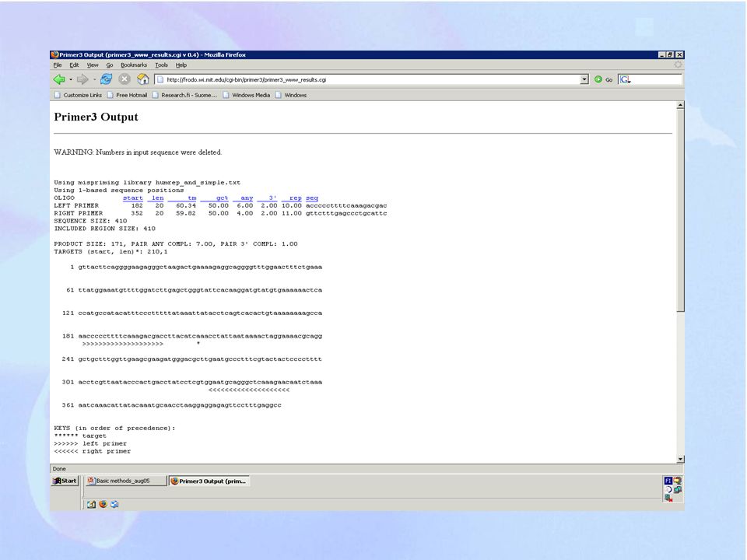Click the LEFT PRIMER tm value 60.34
The width and height of the screenshot is (747, 560).
pyautogui.click(x=186, y=205)
